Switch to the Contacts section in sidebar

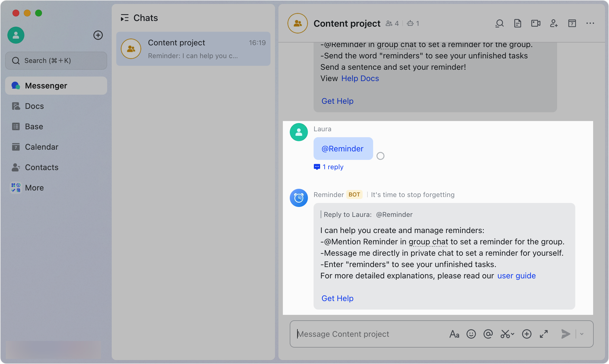pos(42,167)
